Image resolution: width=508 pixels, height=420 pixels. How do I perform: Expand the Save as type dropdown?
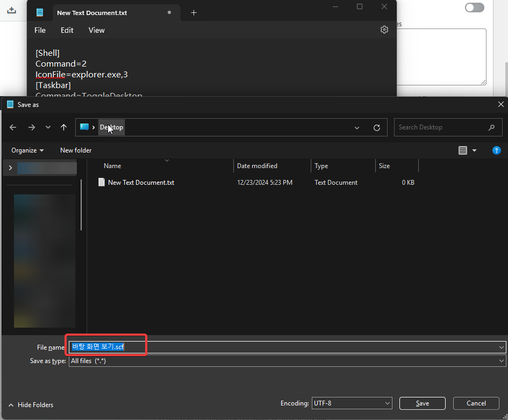[502, 361]
